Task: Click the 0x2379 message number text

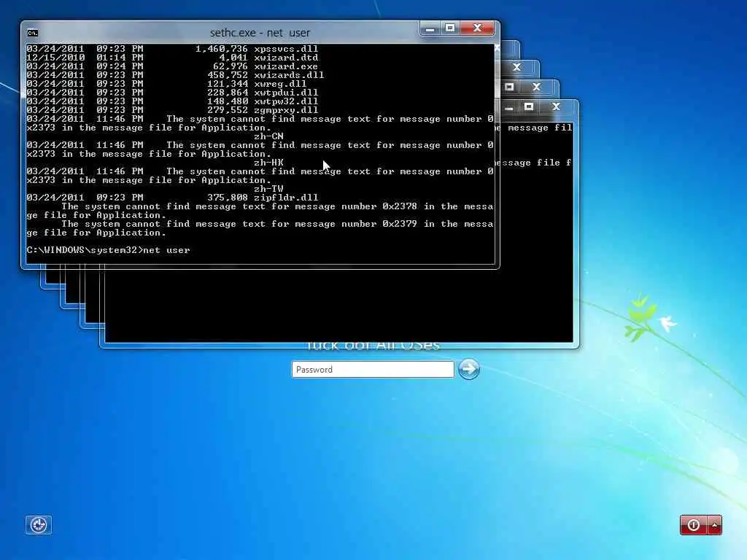Action: [x=400, y=224]
